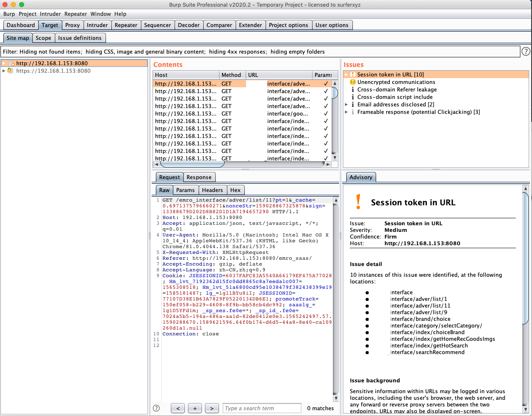Open the User options tab
This screenshot has width=532, height=416.
tap(332, 25)
